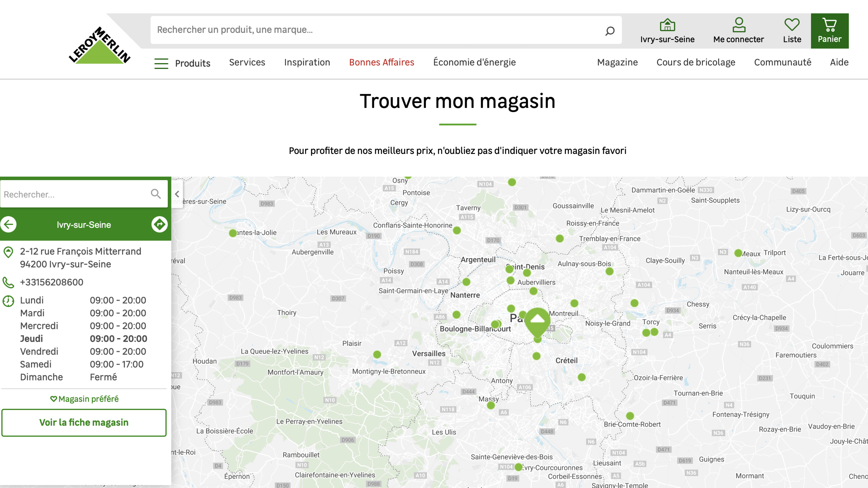Select the store marker near Meaux
The width and height of the screenshot is (868, 488).
click(x=738, y=253)
